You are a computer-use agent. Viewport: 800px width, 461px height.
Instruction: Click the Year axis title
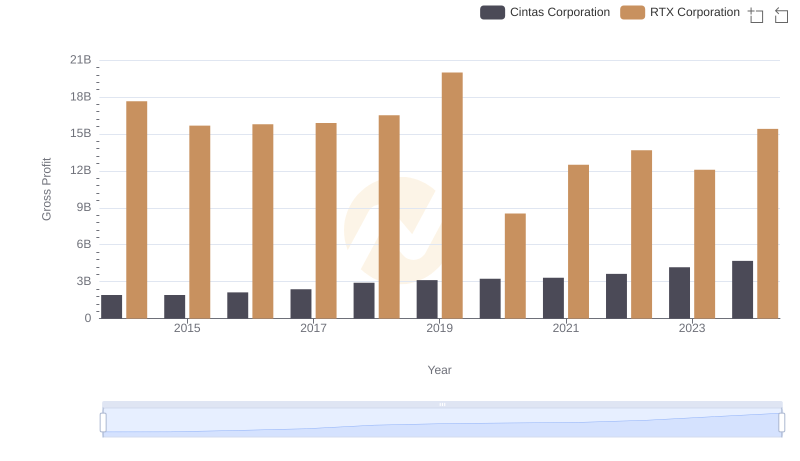[x=439, y=370]
